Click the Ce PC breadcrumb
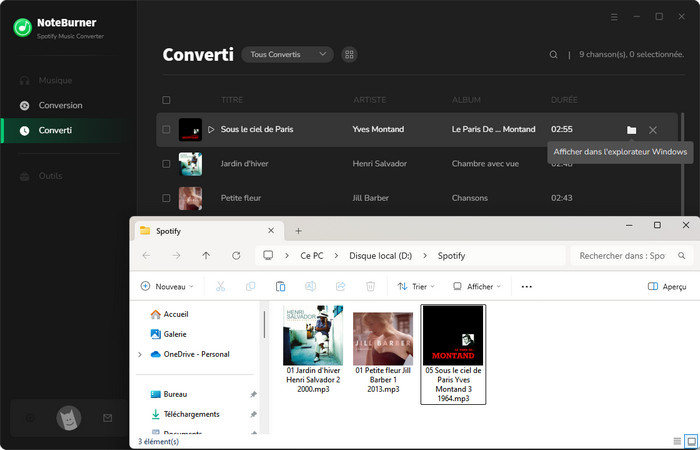The height and width of the screenshot is (450, 700). (x=312, y=256)
